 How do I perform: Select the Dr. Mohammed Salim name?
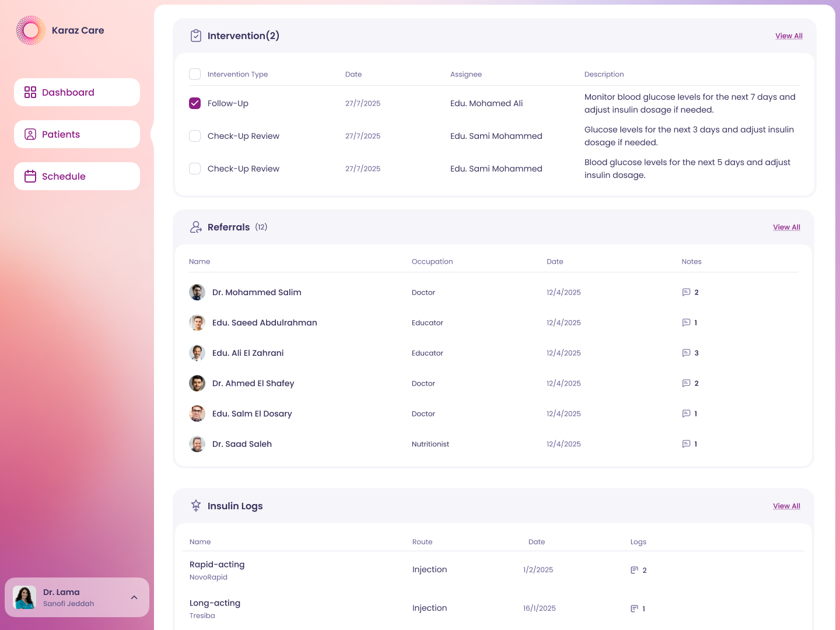(x=257, y=292)
